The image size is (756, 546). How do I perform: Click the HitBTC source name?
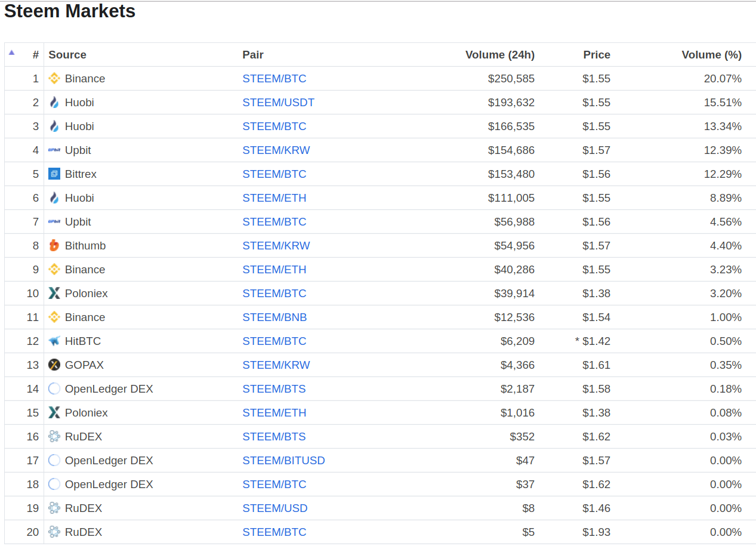coord(83,341)
